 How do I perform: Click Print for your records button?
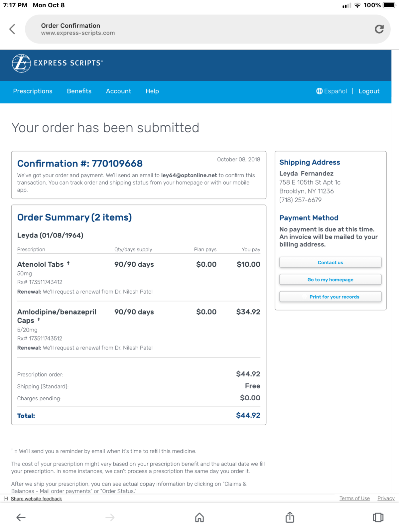[x=330, y=297]
